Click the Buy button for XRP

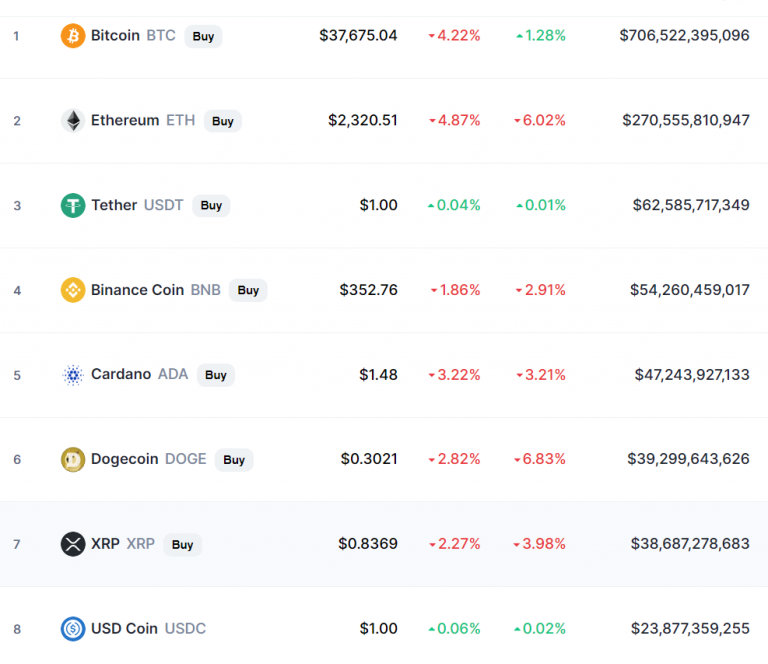tap(182, 545)
